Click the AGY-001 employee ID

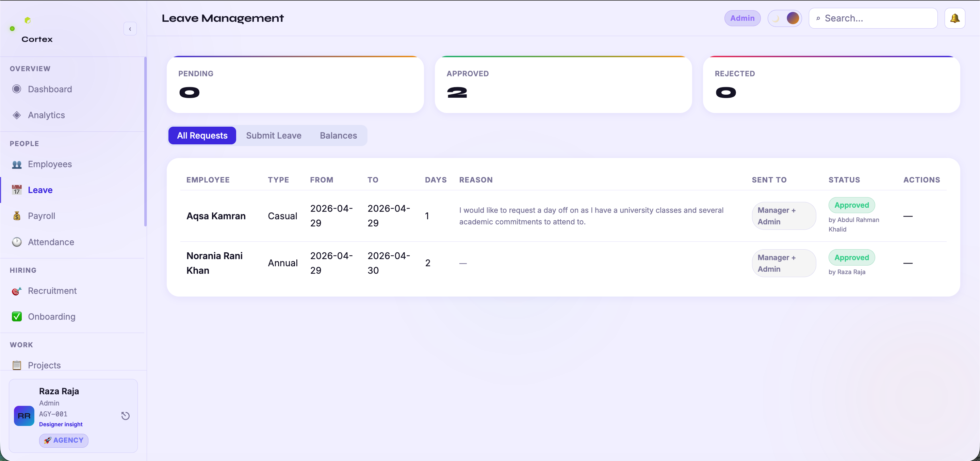point(53,414)
